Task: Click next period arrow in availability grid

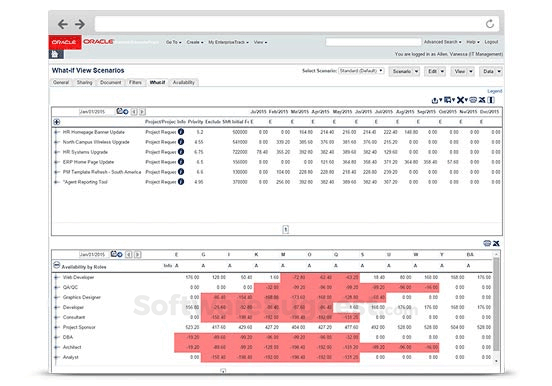Action: pos(138,254)
